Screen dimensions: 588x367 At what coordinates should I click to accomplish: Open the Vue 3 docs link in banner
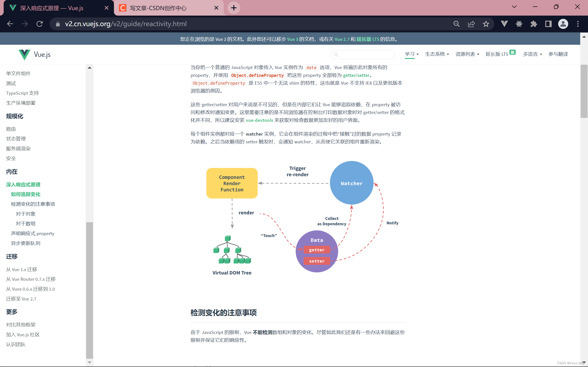(x=292, y=39)
